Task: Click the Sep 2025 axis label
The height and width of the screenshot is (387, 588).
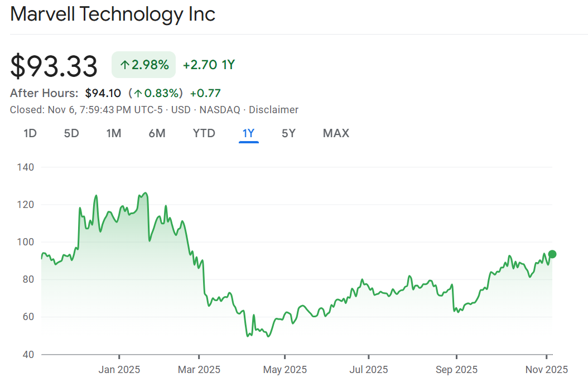Action: (x=456, y=369)
